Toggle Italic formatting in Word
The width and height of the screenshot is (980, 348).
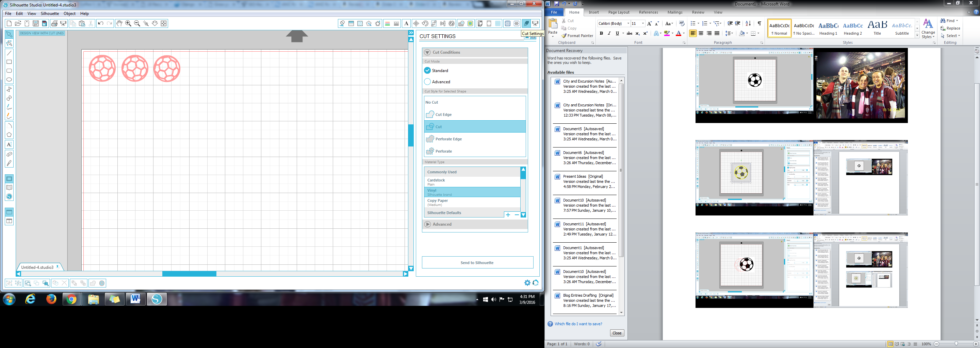(x=609, y=33)
